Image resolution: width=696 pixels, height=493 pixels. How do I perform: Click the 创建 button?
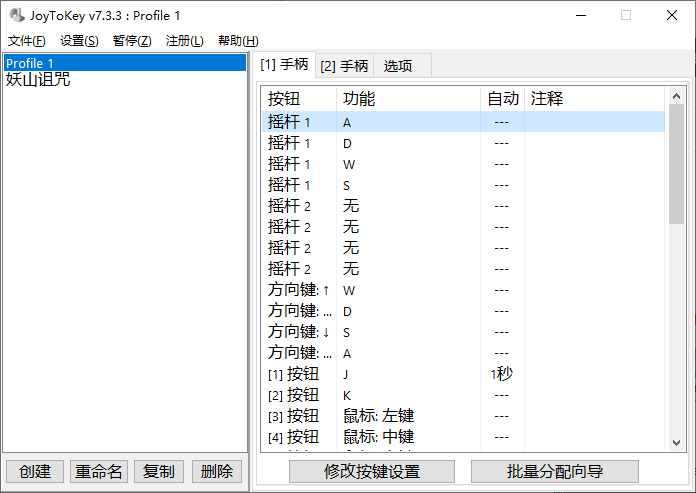35,471
